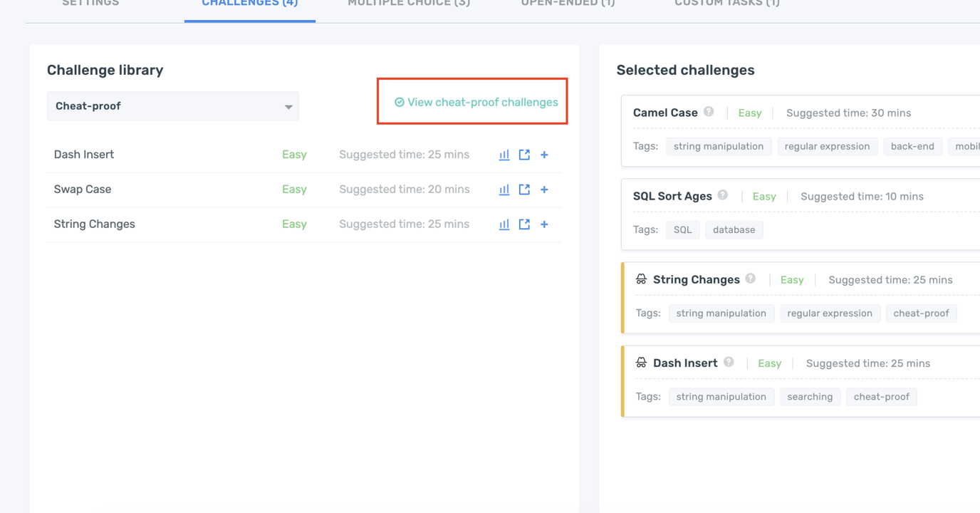Open the Open-Ended tab

[x=568, y=4]
